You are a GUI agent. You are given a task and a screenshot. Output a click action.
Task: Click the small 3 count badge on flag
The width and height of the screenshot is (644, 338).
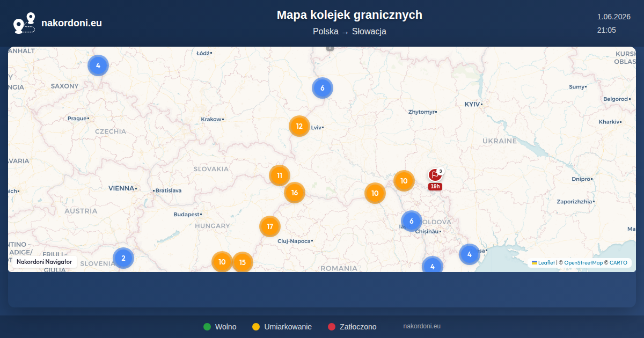(x=441, y=172)
